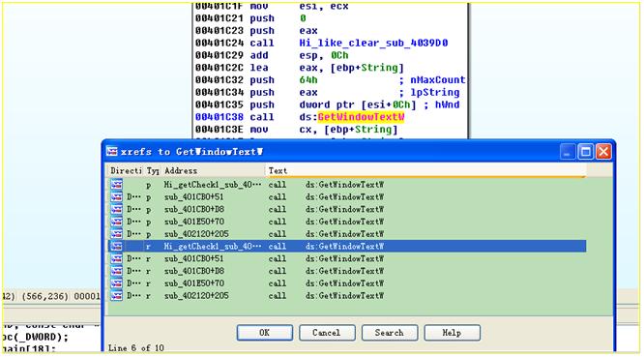Image resolution: width=644 pixels, height=357 pixels.
Task: Close the xrefs to GetWindowTextW dialog
Action: pos(603,152)
